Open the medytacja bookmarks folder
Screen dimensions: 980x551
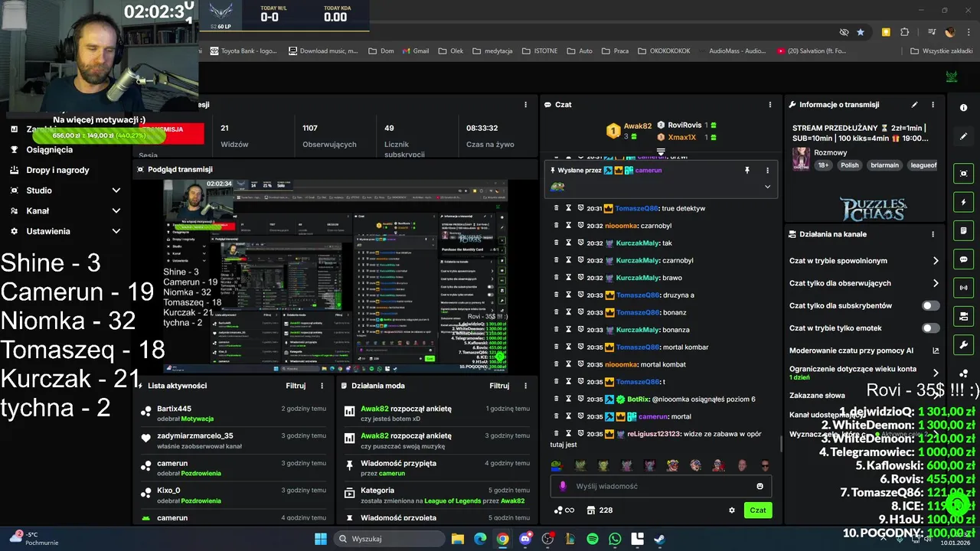tap(492, 51)
